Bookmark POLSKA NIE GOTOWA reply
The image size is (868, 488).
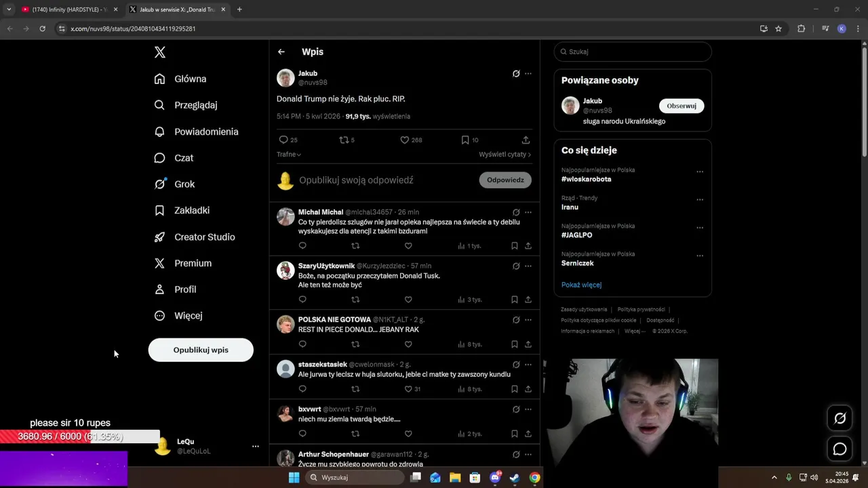(515, 344)
